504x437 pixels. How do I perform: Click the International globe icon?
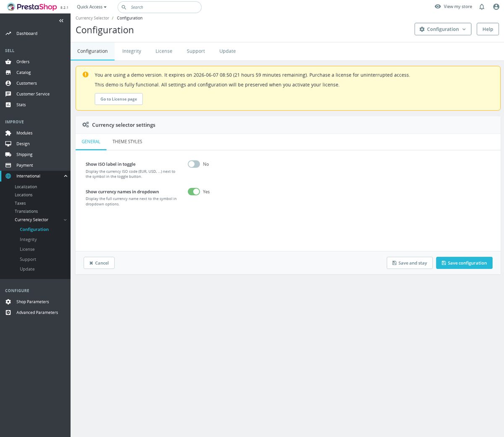8,176
